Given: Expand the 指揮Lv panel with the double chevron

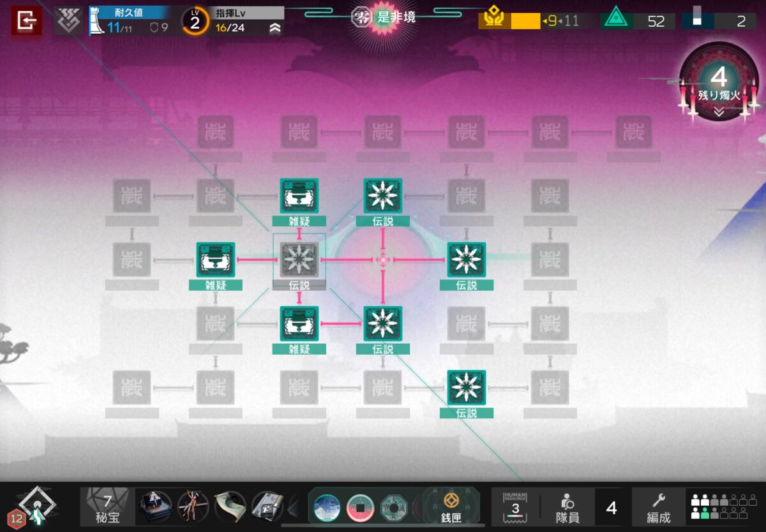Looking at the screenshot, I should point(274,27).
